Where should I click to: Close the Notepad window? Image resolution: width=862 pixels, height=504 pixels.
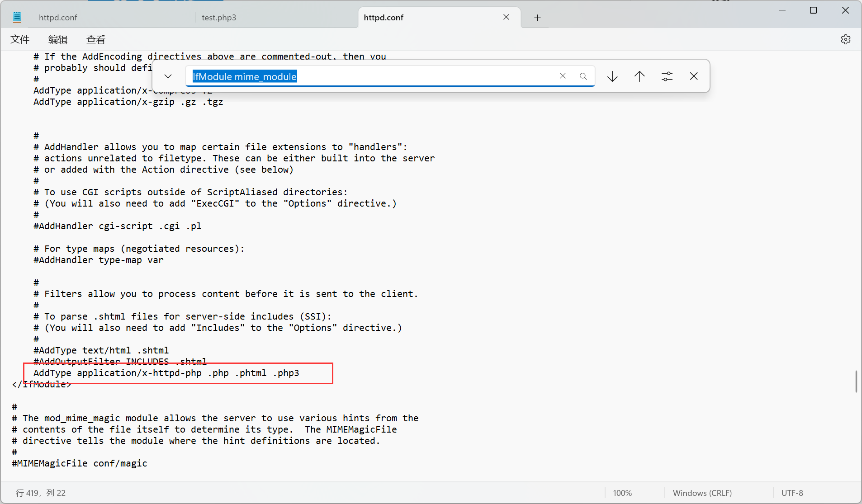pyautogui.click(x=845, y=10)
